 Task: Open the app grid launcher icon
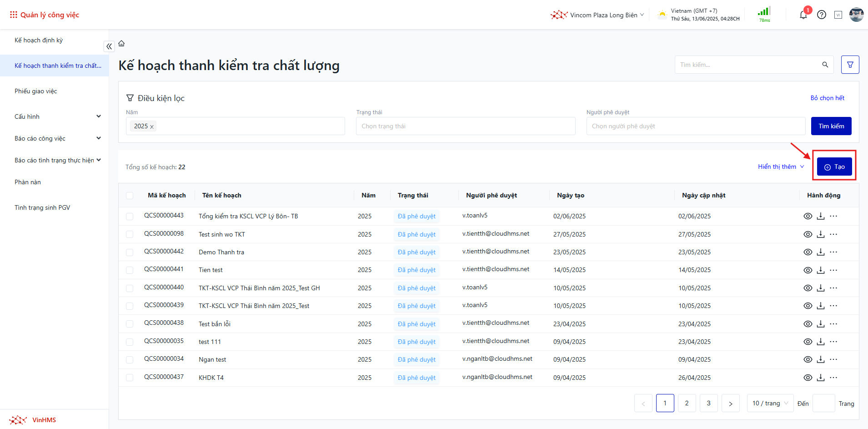14,15
